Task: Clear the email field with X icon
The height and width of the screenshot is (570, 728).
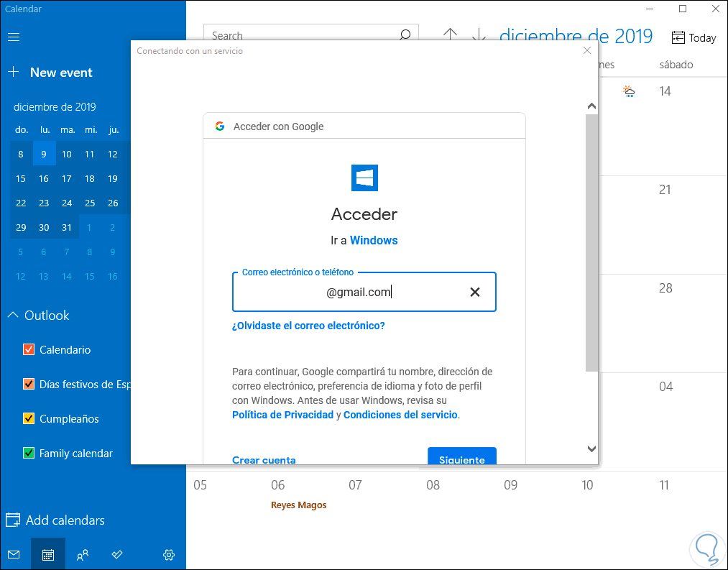Action: tap(474, 293)
